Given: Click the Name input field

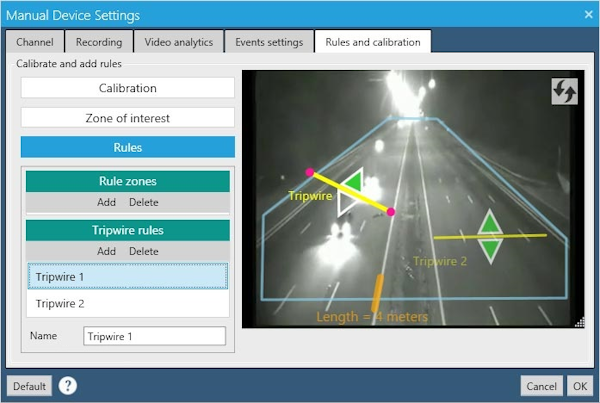Looking at the screenshot, I should (155, 336).
